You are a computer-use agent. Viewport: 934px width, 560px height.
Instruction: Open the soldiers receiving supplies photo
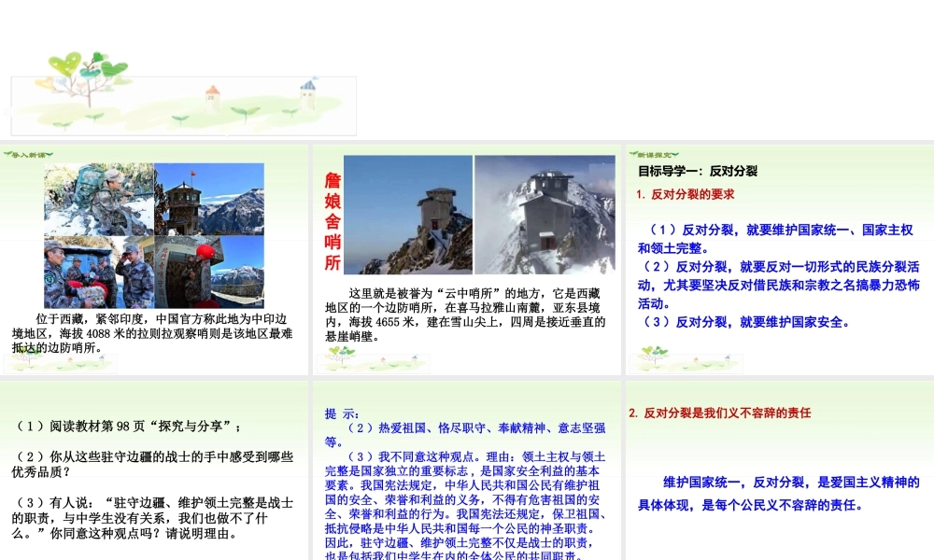click(98, 272)
